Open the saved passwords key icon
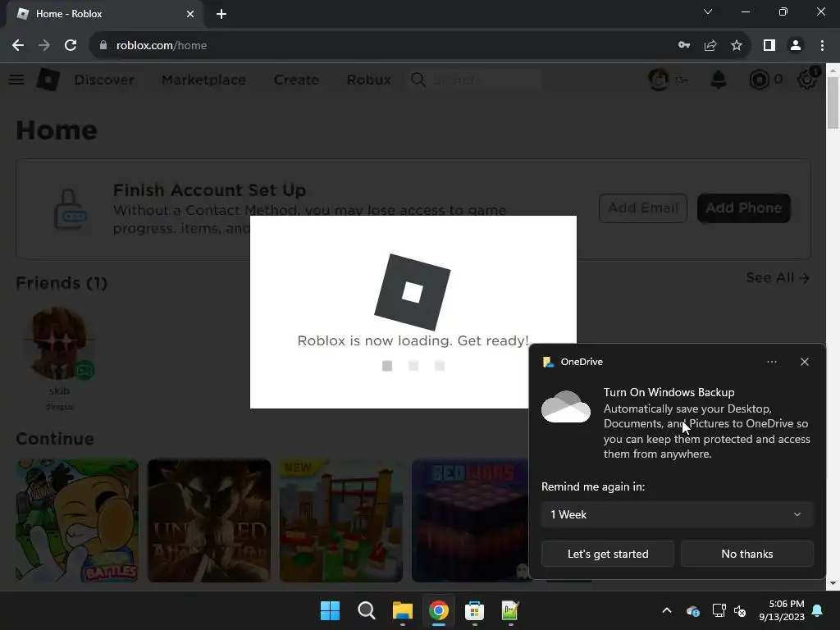Screen dimensions: 840x630 point(684,46)
